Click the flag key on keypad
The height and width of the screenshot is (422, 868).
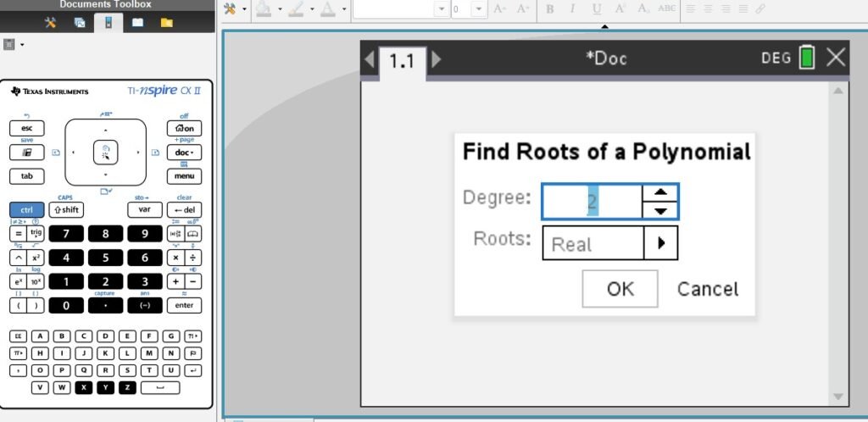pos(193,353)
